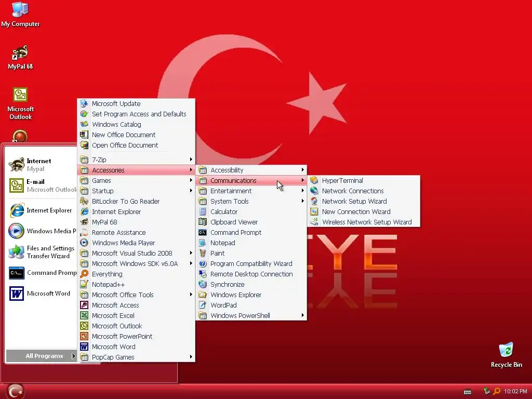Launch Microsoft PowerPoint
Screen dimensions: 532x399
click(x=137, y=336)
